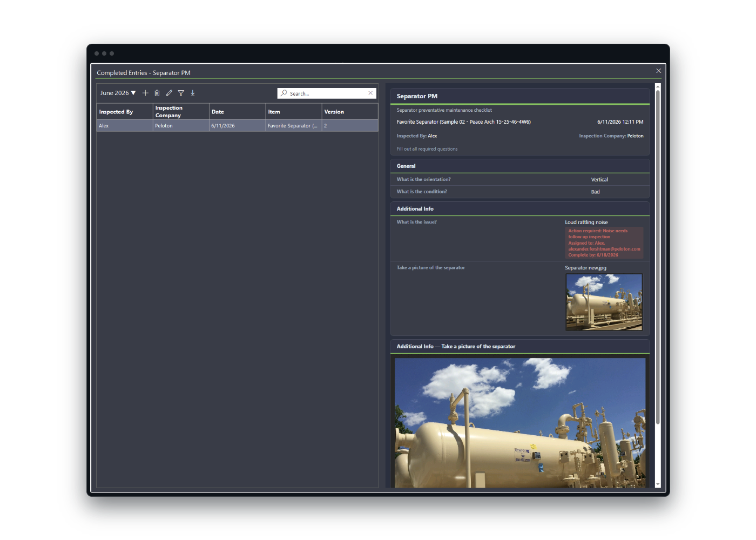Image resolution: width=756 pixels, height=540 pixels.
Task: Sort by Inspected By column header
Action: tap(125, 112)
